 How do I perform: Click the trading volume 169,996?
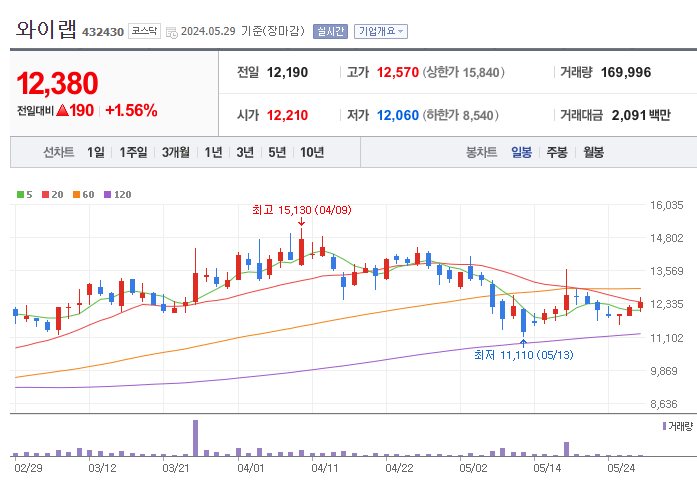tap(625, 72)
